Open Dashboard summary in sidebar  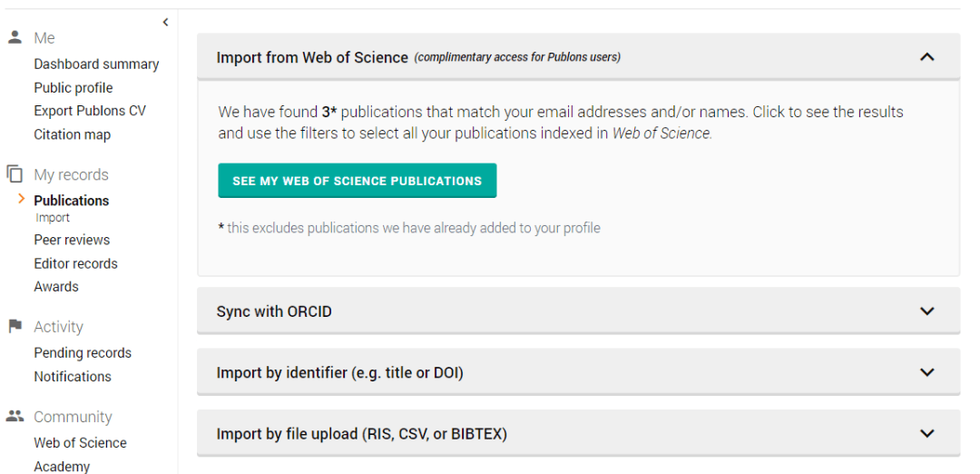pyautogui.click(x=96, y=64)
